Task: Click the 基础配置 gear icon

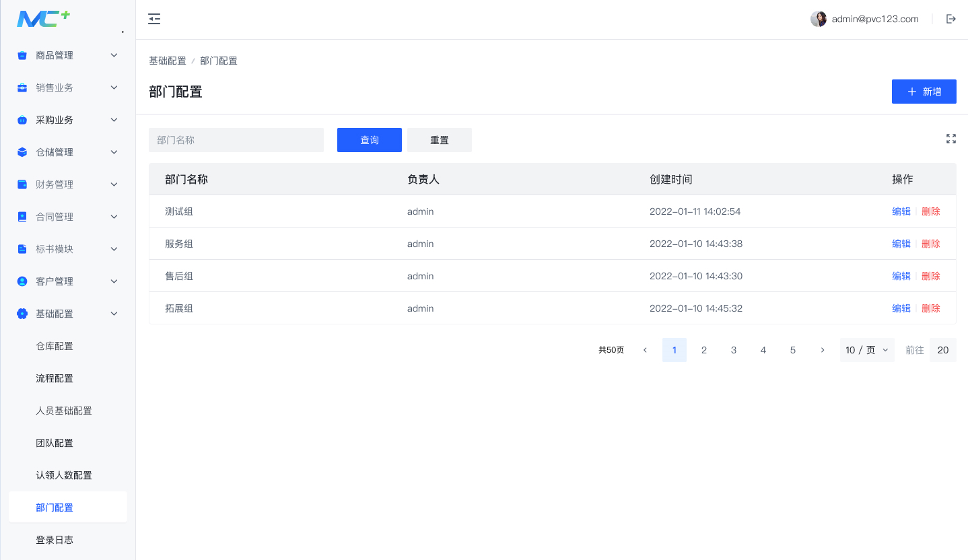Action: click(22, 314)
